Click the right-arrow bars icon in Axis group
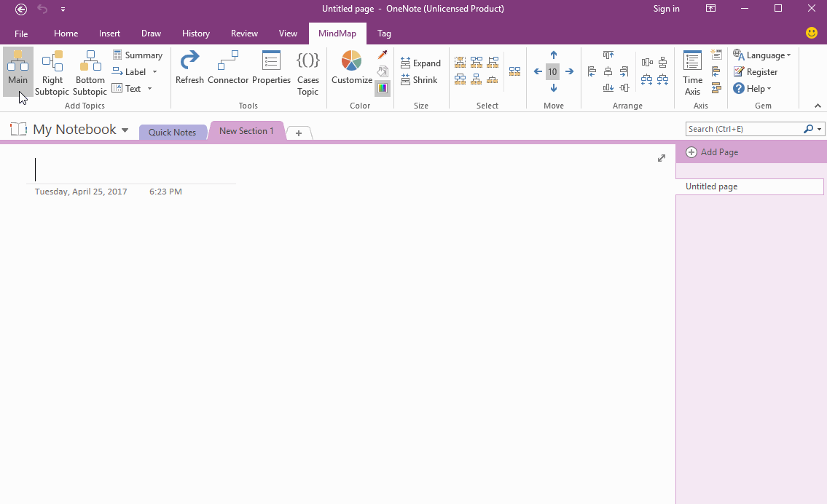The image size is (827, 504). point(716,88)
